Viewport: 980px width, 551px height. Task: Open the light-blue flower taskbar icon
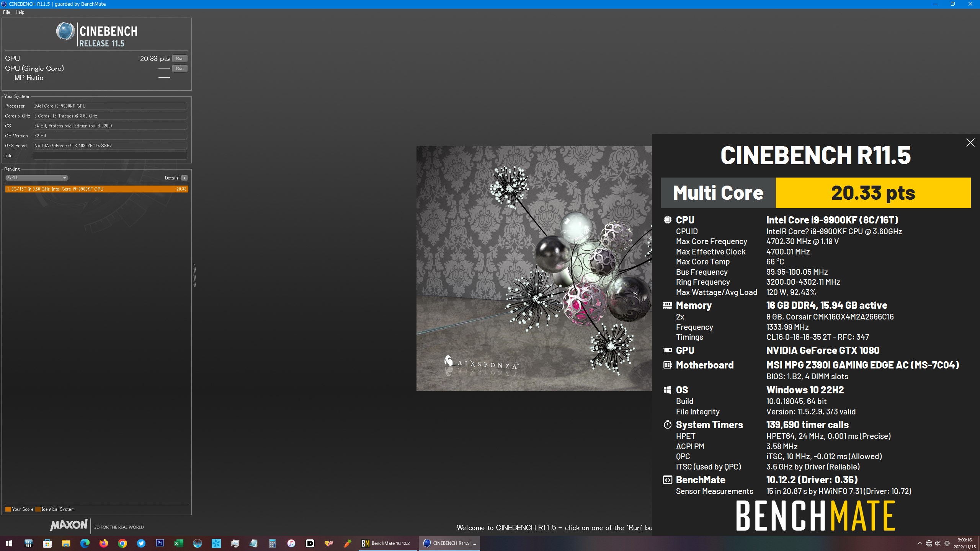216,543
